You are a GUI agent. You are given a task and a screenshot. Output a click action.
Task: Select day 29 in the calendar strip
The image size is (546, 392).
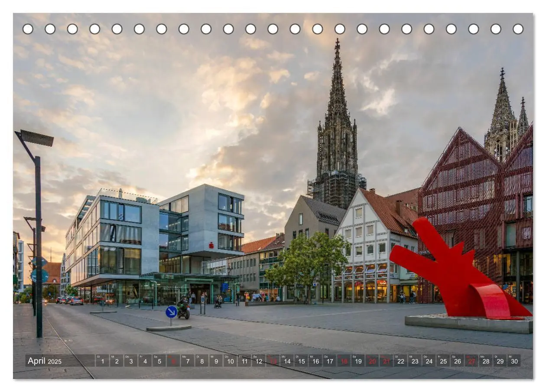tap(500, 361)
